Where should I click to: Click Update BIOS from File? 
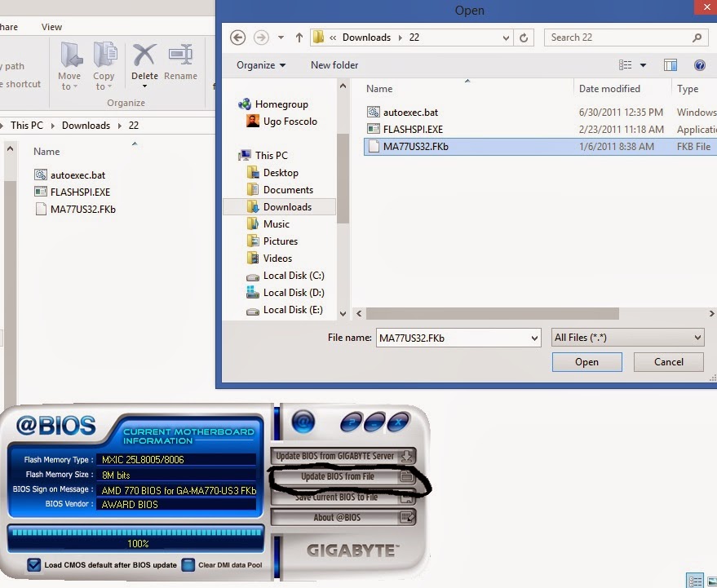[x=343, y=476]
